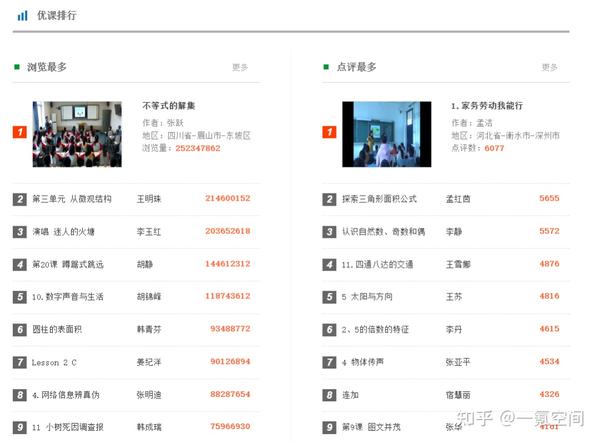Open lesson 10. 数字声音与生活

point(68,297)
